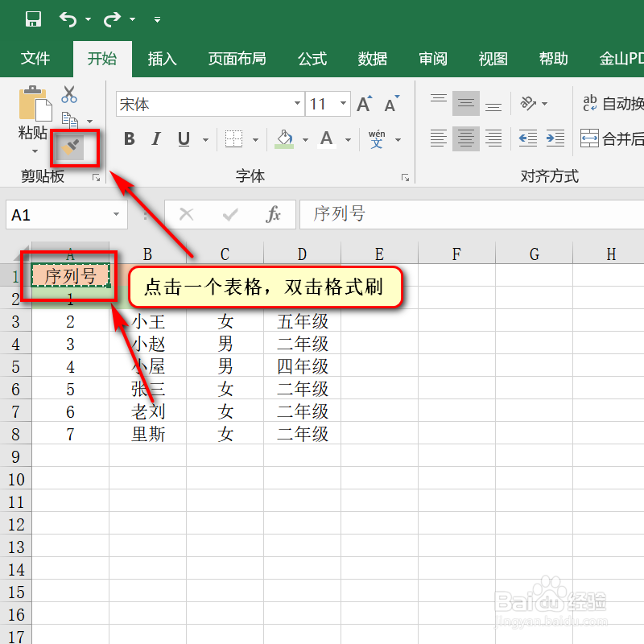Toggle italic formatting with the I button

pyautogui.click(x=155, y=138)
